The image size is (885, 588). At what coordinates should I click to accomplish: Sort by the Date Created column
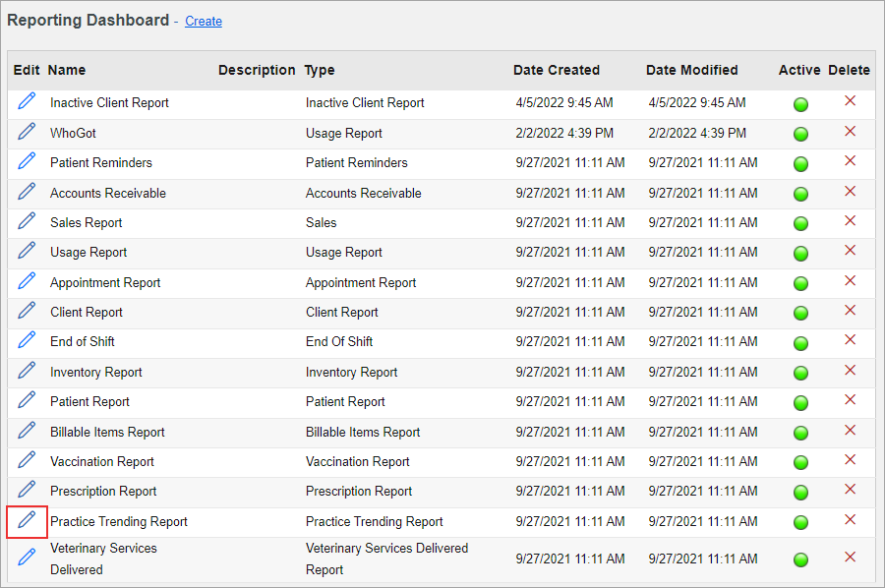[556, 70]
